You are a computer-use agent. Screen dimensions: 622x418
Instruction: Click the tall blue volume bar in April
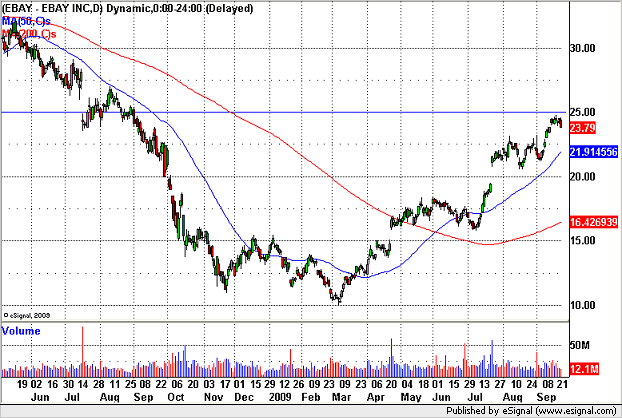click(x=392, y=357)
